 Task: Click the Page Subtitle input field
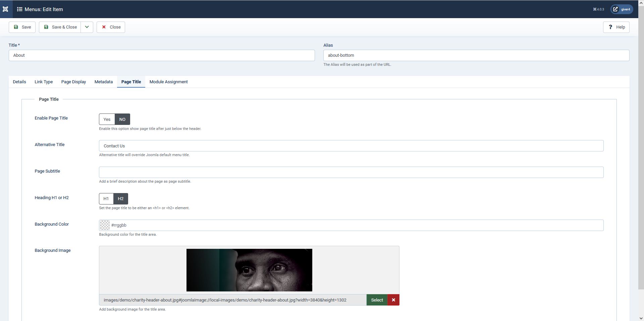(351, 173)
